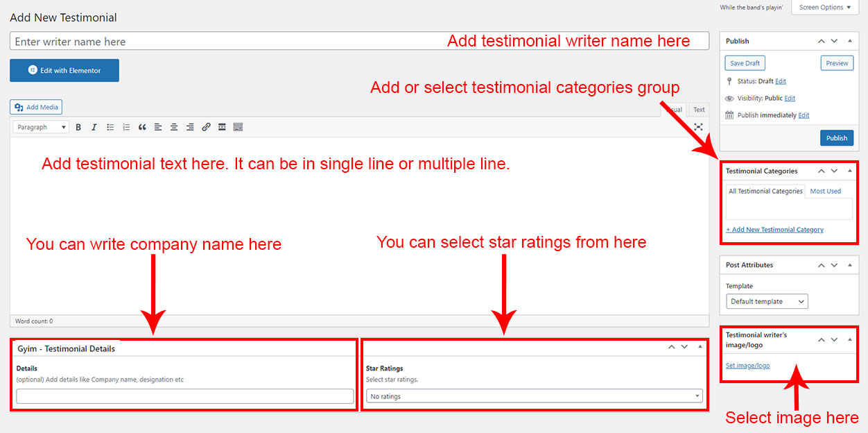Insert a numbered list
The height and width of the screenshot is (433, 868).
pyautogui.click(x=126, y=128)
